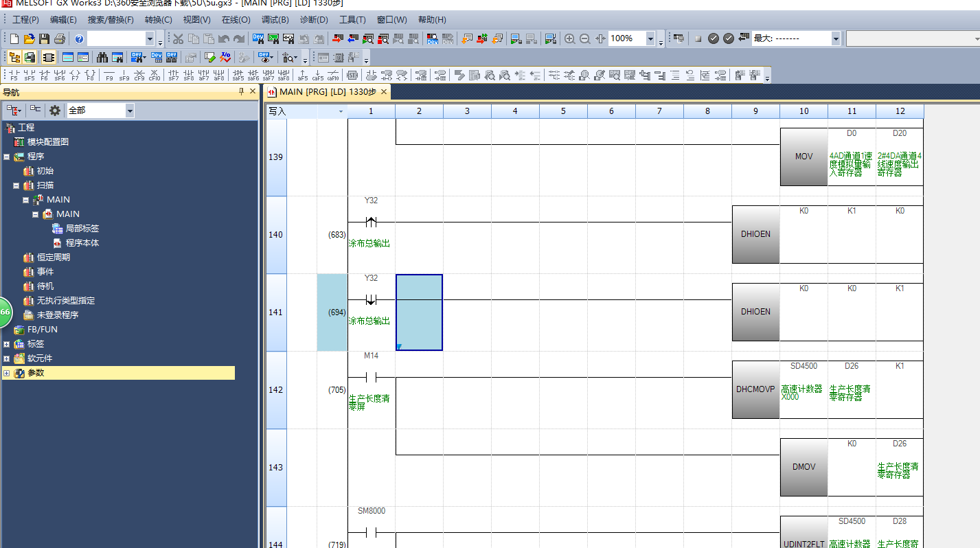
Task: Click the zoom out magnifier icon
Action: click(x=584, y=39)
